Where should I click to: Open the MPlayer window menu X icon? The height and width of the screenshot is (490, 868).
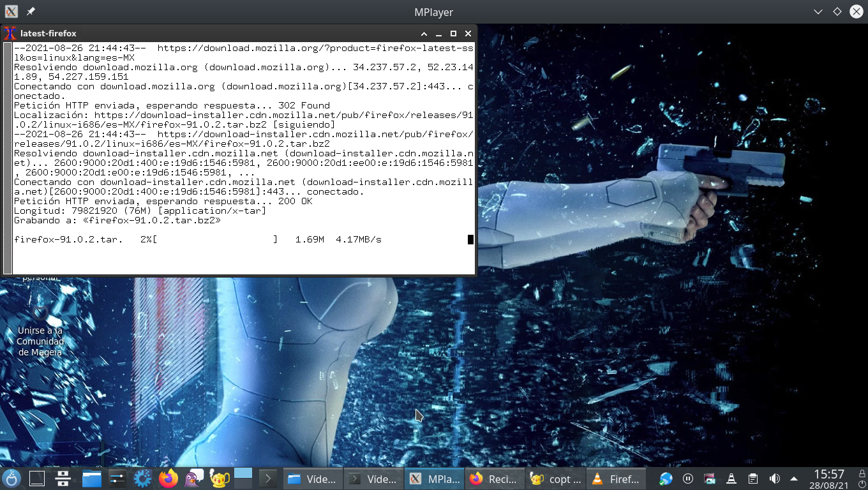(11, 11)
